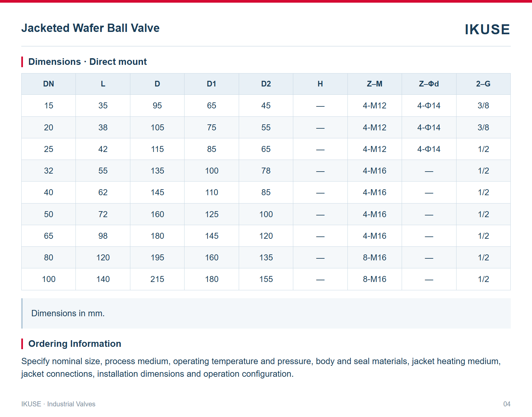Click the D2 value 78 for DN 32
This screenshot has width=532, height=417.
(x=266, y=171)
